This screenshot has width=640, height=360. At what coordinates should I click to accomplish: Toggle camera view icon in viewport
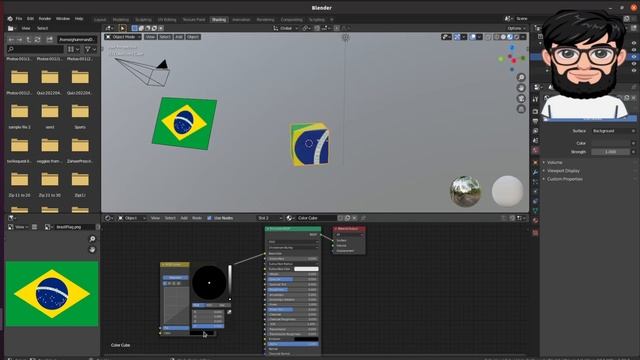[521, 98]
